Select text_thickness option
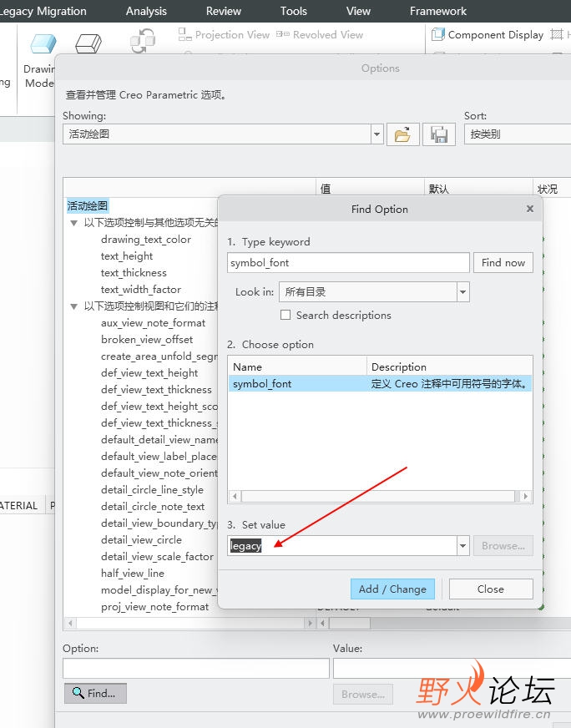Screen dimensions: 571x728 coord(134,273)
